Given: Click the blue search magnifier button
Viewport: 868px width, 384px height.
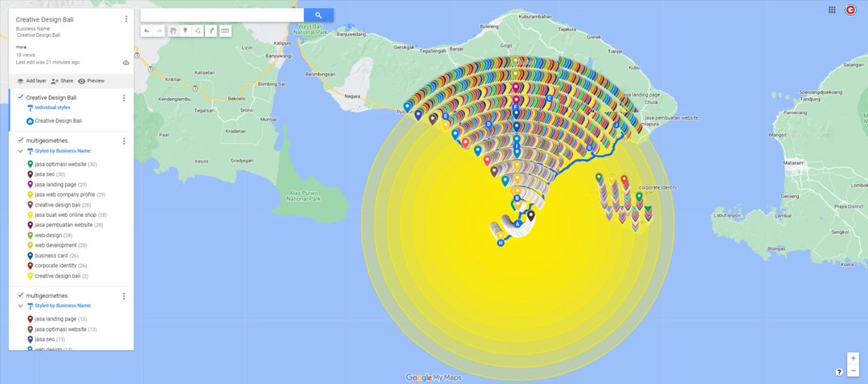Looking at the screenshot, I should (318, 15).
